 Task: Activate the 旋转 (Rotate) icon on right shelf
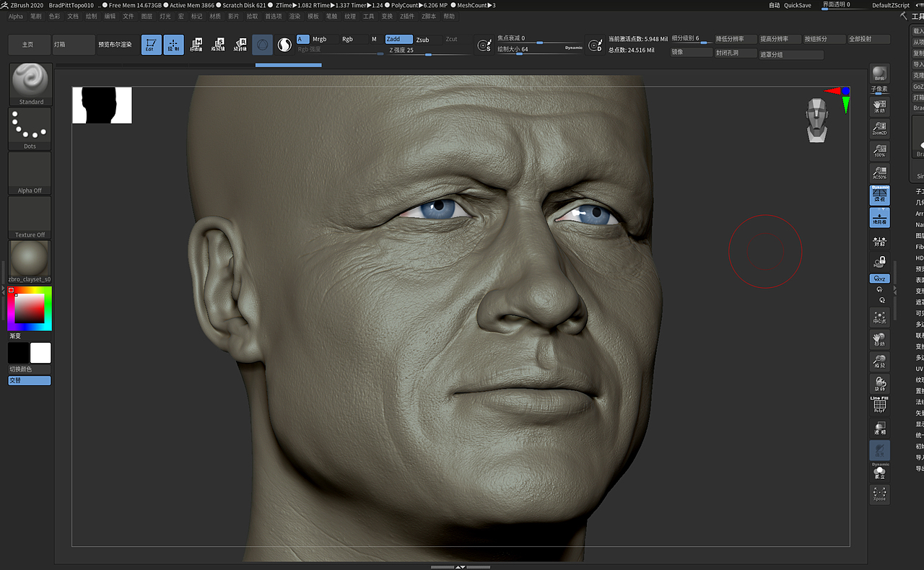tap(879, 382)
